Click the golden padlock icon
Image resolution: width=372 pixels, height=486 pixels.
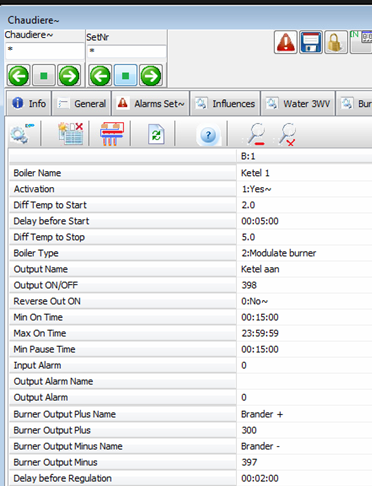tap(336, 42)
